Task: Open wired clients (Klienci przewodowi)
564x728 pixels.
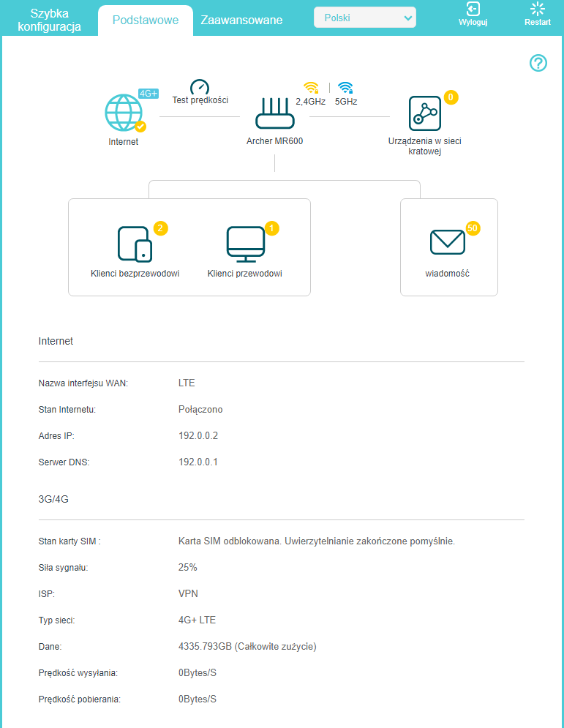Action: point(245,244)
